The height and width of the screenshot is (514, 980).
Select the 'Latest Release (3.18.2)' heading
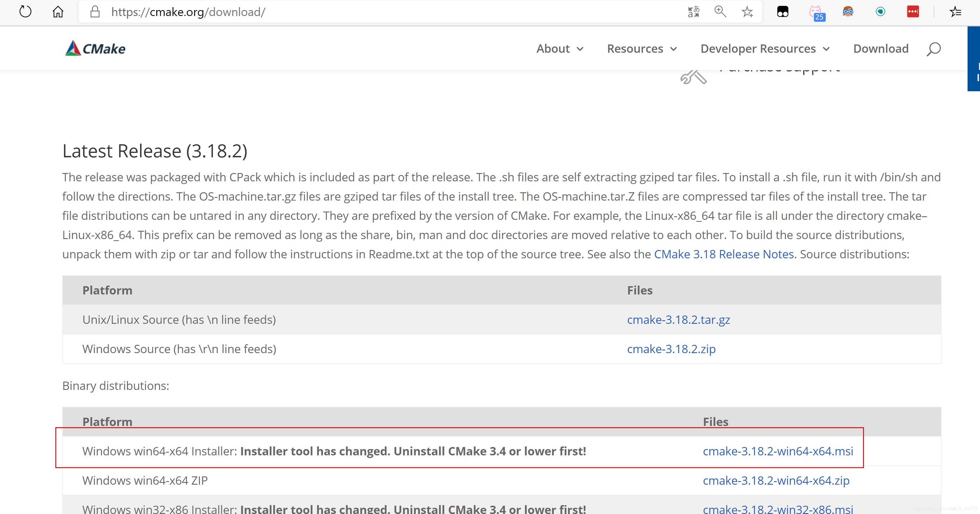coord(155,151)
